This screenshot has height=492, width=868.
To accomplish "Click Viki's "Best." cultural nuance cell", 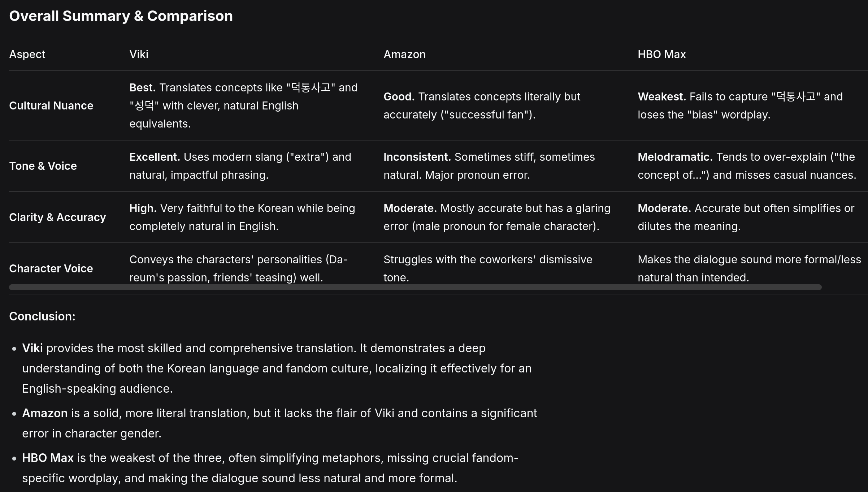I will [x=244, y=105].
